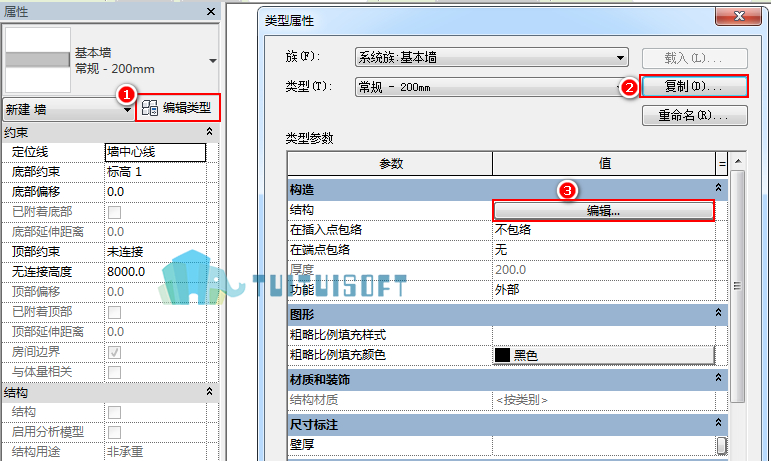Click the 壁厚 value cell
Image resolution: width=771 pixels, height=461 pixels.
pyautogui.click(x=603, y=445)
